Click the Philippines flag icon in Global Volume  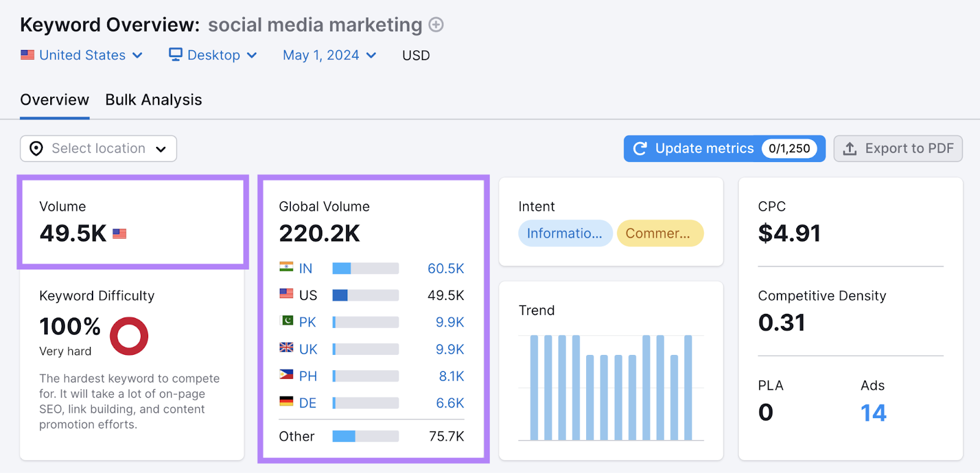click(285, 376)
